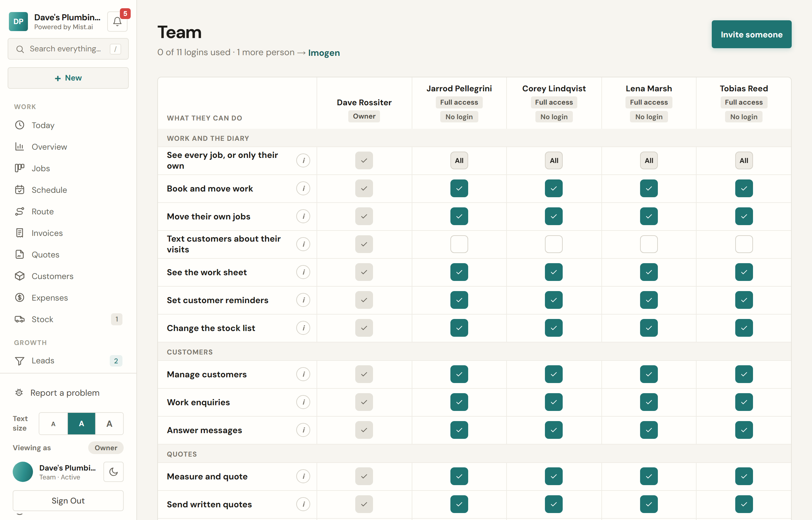This screenshot has width=812, height=520.
Task: Toggle All job visibility for Jarrod Pellegrini
Action: point(459,160)
